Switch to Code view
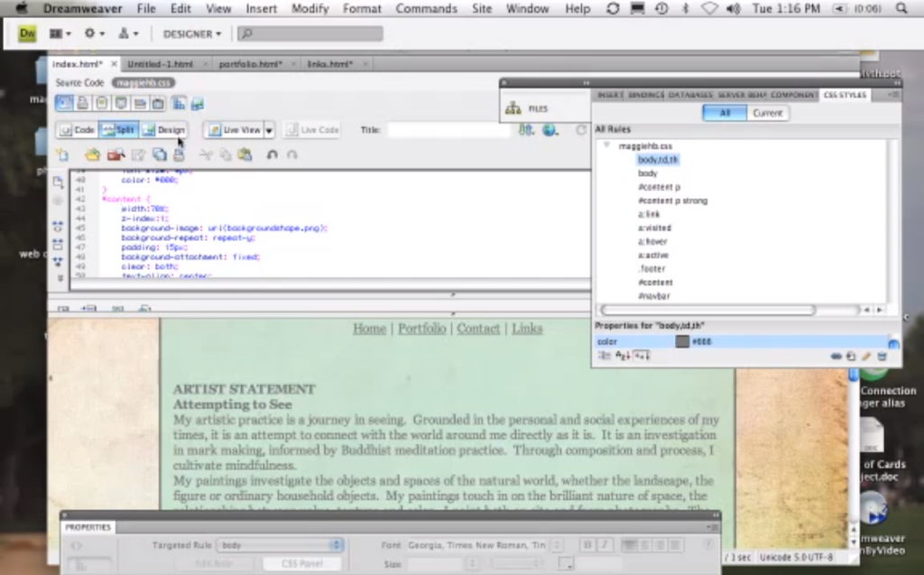 77,130
